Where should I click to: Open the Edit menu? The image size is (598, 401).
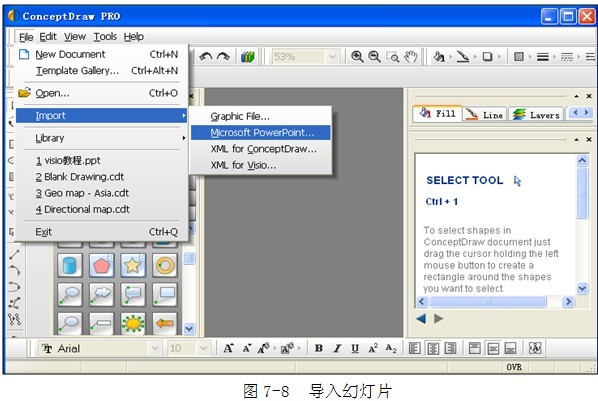pyautogui.click(x=48, y=37)
